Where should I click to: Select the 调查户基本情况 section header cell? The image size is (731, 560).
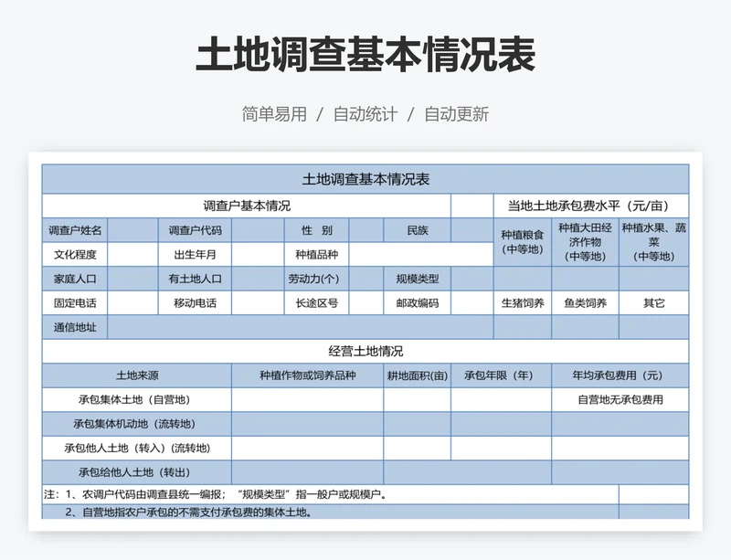246,206
